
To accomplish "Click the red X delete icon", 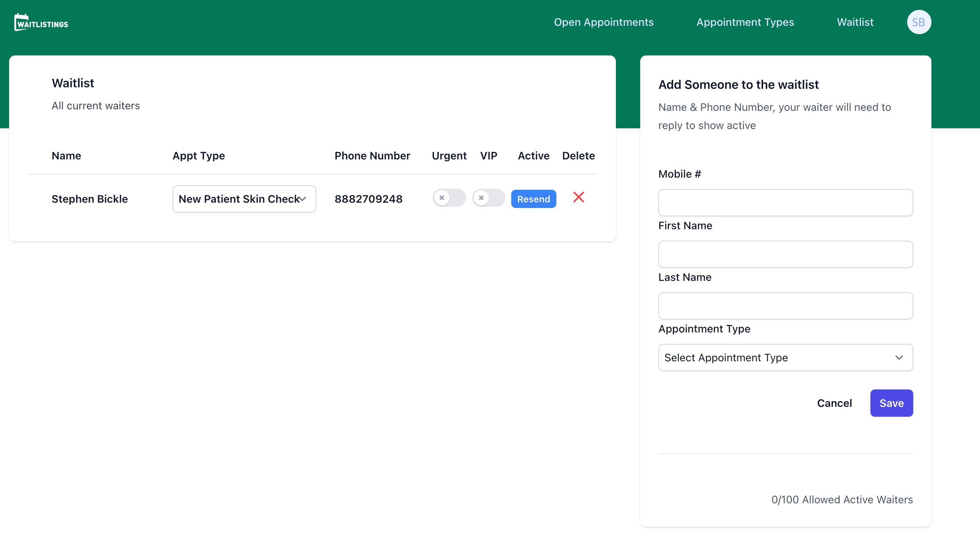I will click(x=578, y=197).
